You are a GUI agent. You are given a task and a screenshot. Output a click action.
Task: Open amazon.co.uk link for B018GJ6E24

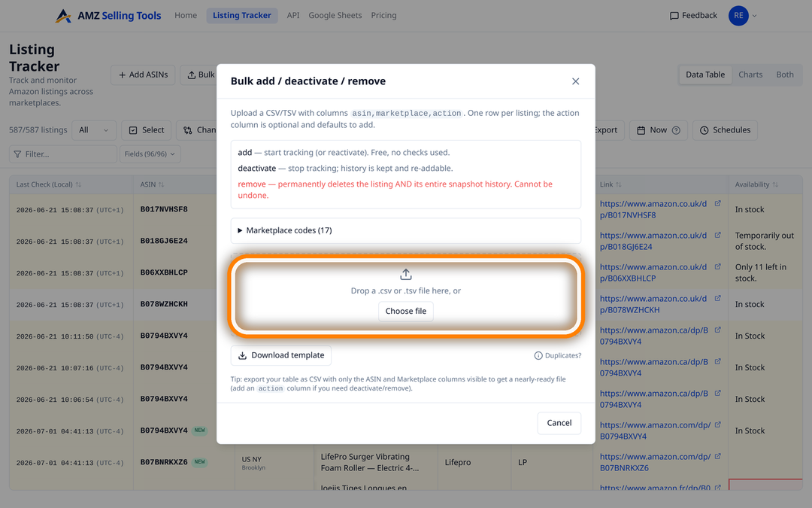point(653,241)
